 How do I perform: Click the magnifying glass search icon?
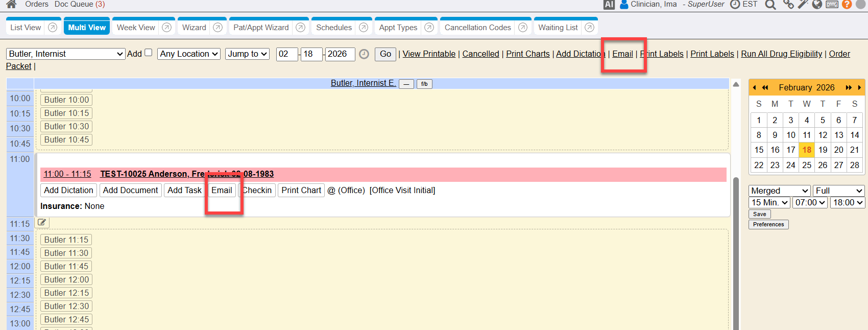[770, 5]
